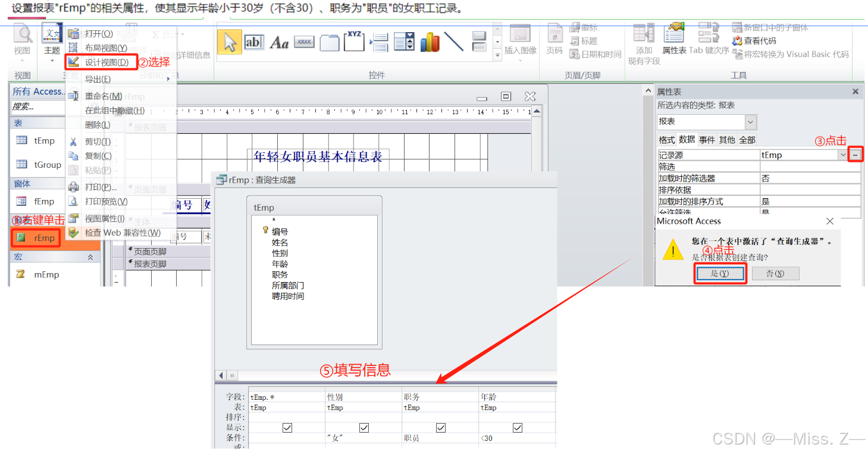Click the 筛选 property value field
Viewport: 868px width, 454px height.
pyautogui.click(x=810, y=167)
